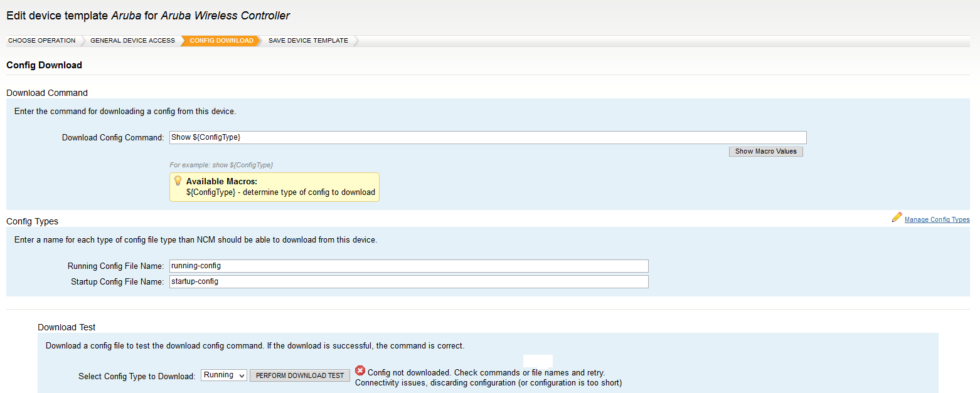Go to Save Device Template step
The width and height of the screenshot is (980, 393).
(x=308, y=41)
